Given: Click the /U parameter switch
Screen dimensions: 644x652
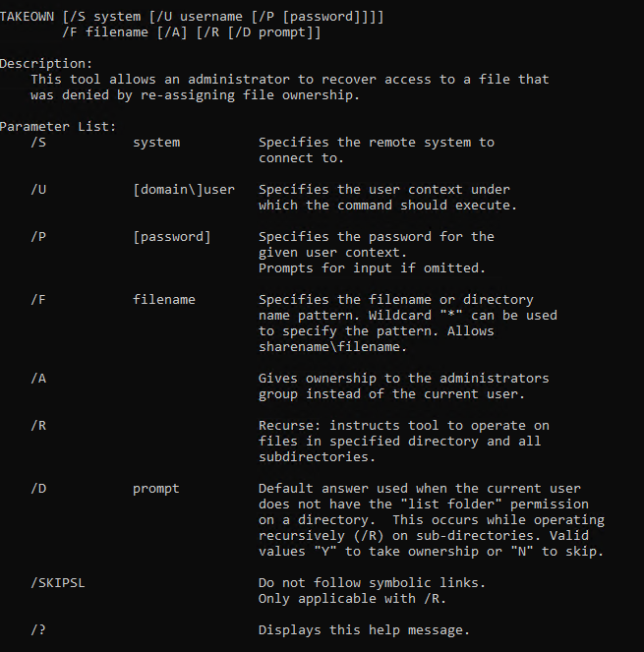Looking at the screenshot, I should point(38,190).
